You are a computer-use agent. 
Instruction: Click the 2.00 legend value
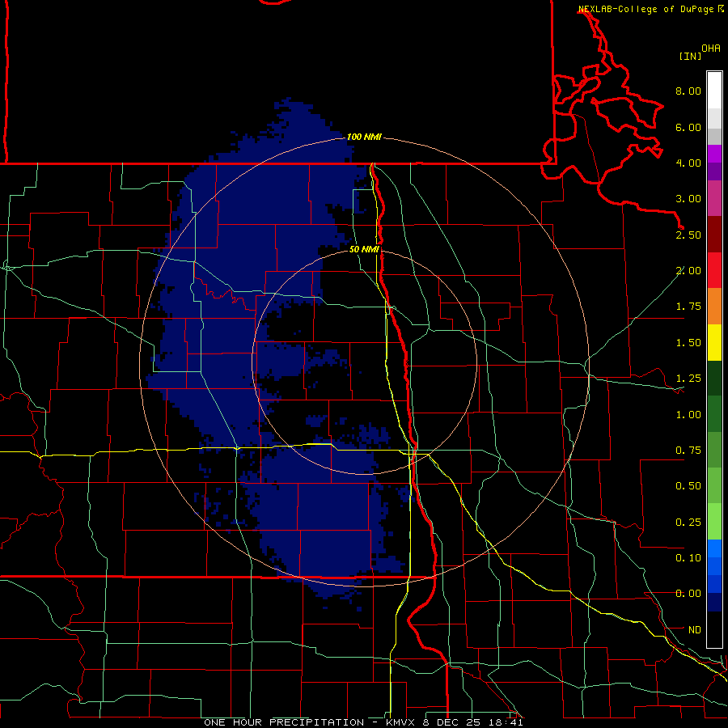688,271
